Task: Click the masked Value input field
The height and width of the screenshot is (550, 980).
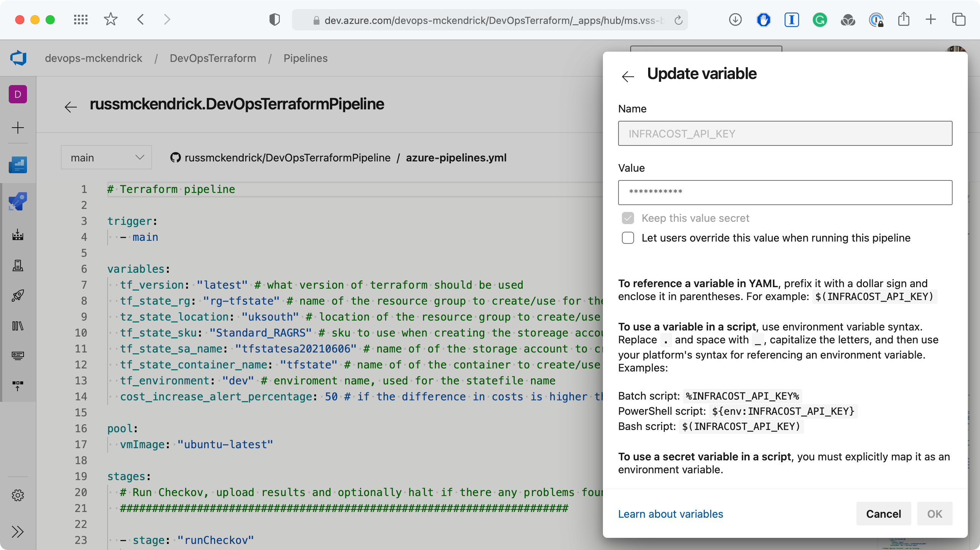Action: pyautogui.click(x=785, y=192)
